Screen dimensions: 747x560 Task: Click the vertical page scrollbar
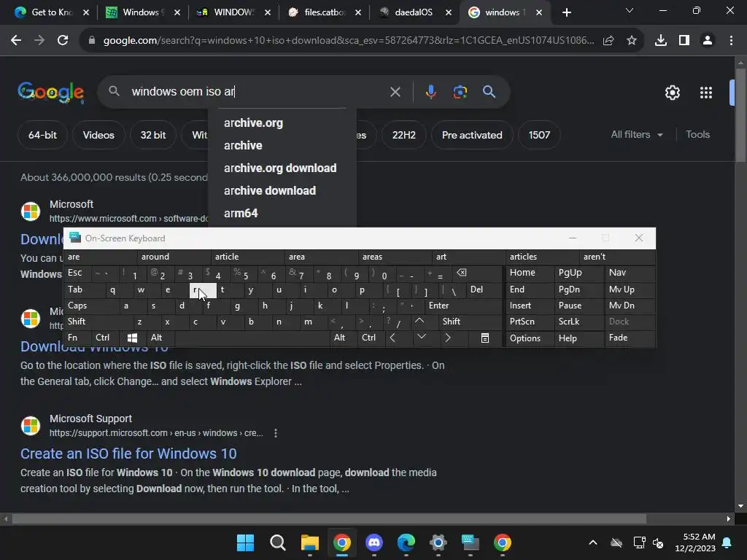coord(740,116)
